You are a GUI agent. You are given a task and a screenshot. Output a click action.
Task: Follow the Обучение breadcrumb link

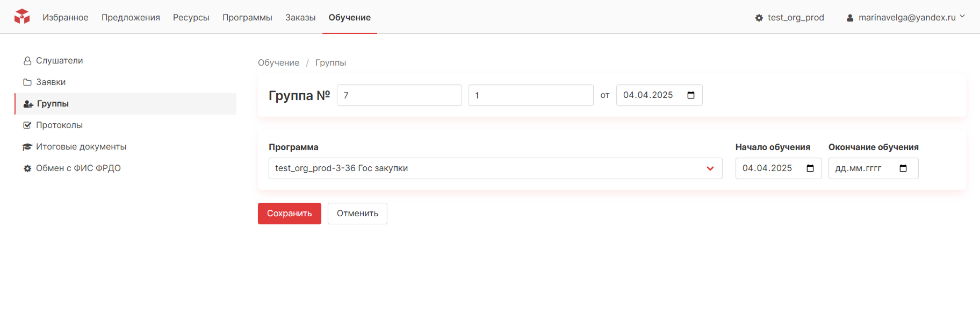coord(278,63)
